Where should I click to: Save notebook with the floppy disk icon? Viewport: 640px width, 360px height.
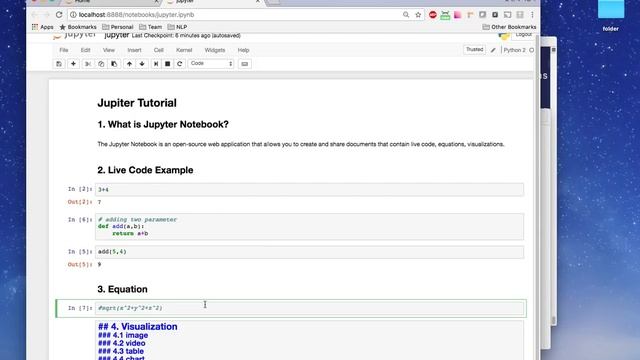(x=59, y=64)
